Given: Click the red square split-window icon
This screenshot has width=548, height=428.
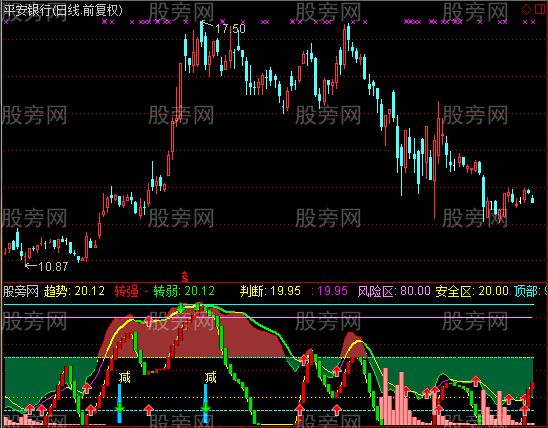Looking at the screenshot, I should click(x=540, y=9).
